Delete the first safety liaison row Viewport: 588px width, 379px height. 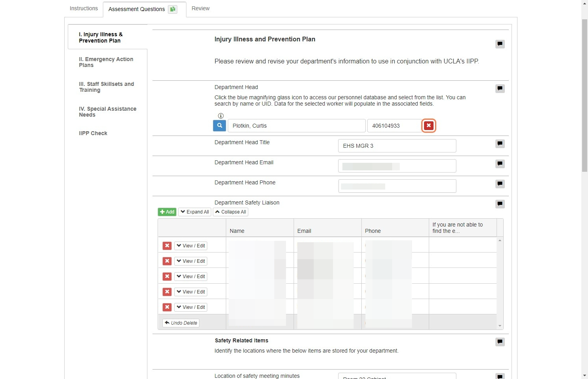tap(167, 246)
